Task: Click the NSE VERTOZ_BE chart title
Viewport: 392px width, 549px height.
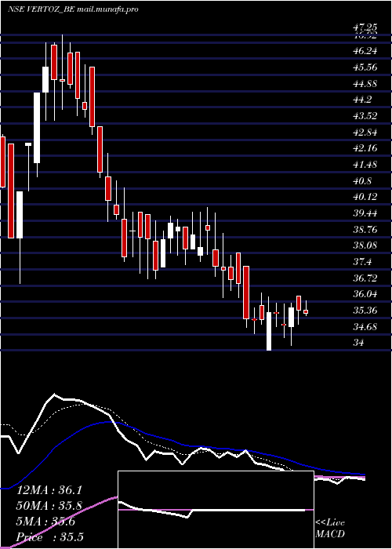Action: click(x=73, y=9)
